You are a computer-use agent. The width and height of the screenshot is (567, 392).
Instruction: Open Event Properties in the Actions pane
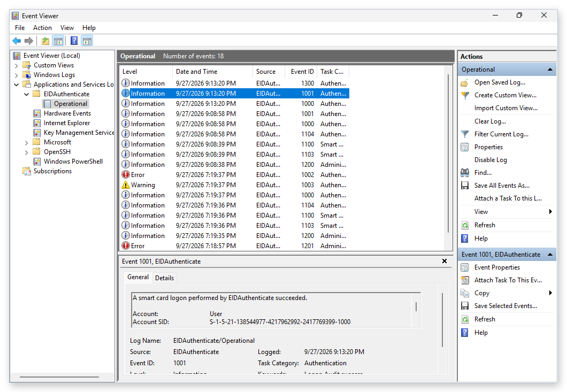[x=497, y=267]
